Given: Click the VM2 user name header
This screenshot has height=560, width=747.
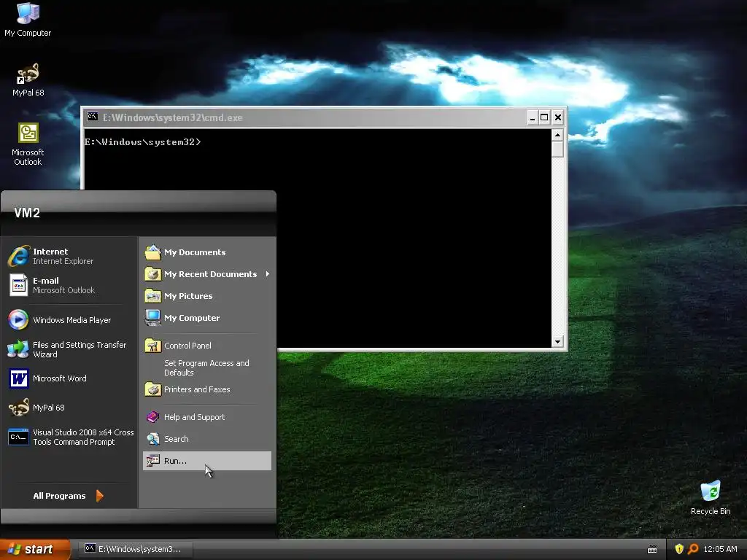Looking at the screenshot, I should point(27,212).
